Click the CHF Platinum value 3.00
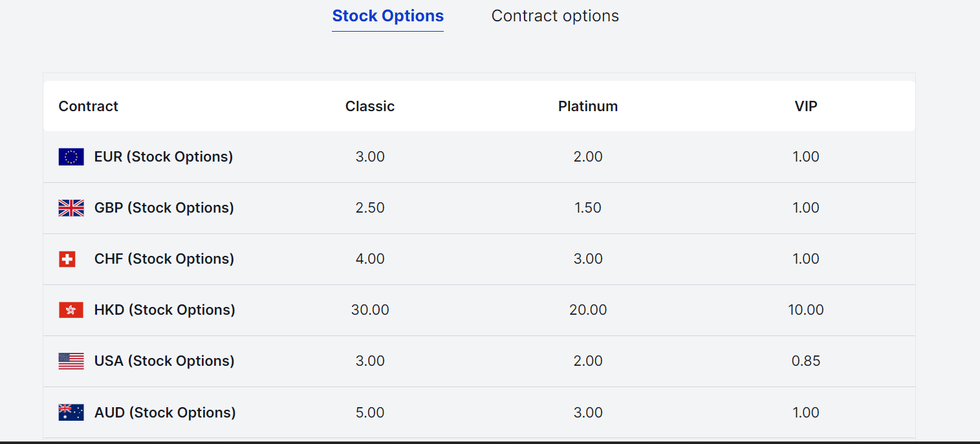 coord(588,259)
